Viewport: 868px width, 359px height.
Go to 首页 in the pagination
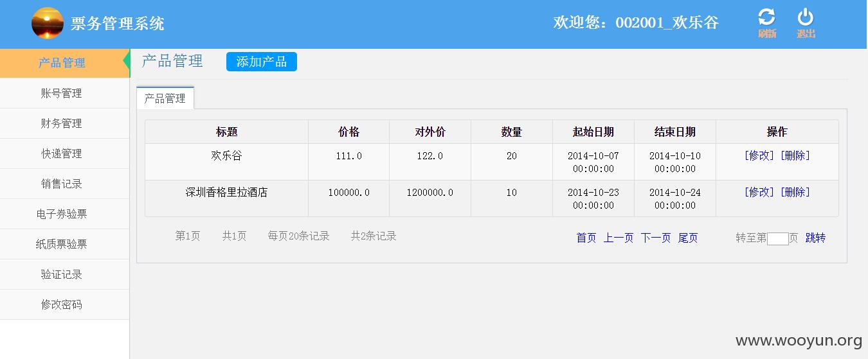(586, 238)
